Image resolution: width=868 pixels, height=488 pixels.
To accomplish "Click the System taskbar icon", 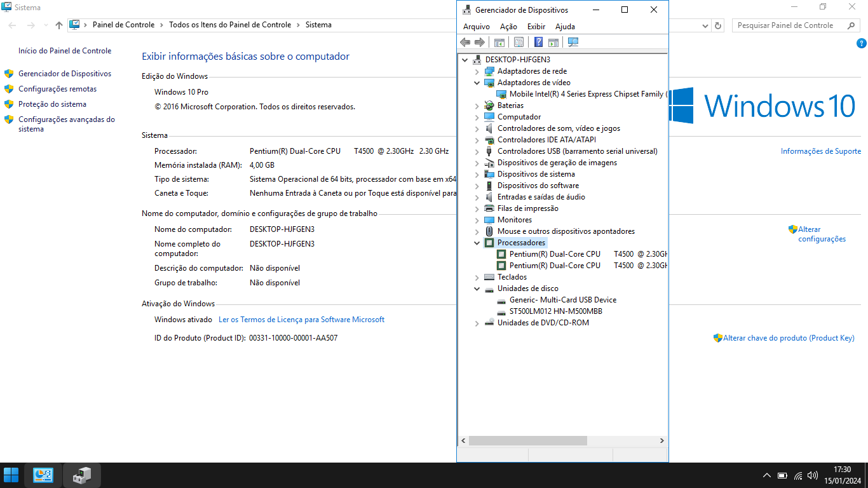I will 43,475.
